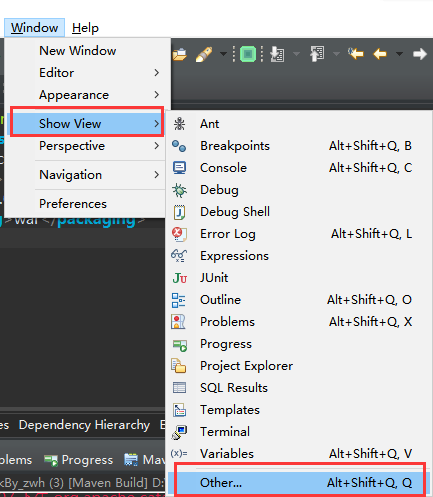This screenshot has width=433, height=497.
Task: Open dropdown arrow beside the pen icon
Action: point(223,54)
